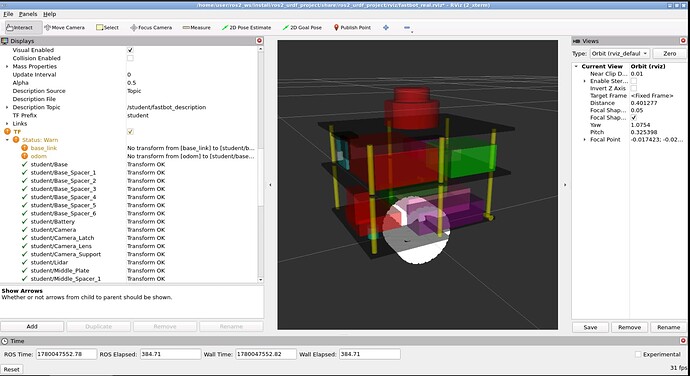Click the Rename view button
This screenshot has width=690, height=376.
click(668, 327)
